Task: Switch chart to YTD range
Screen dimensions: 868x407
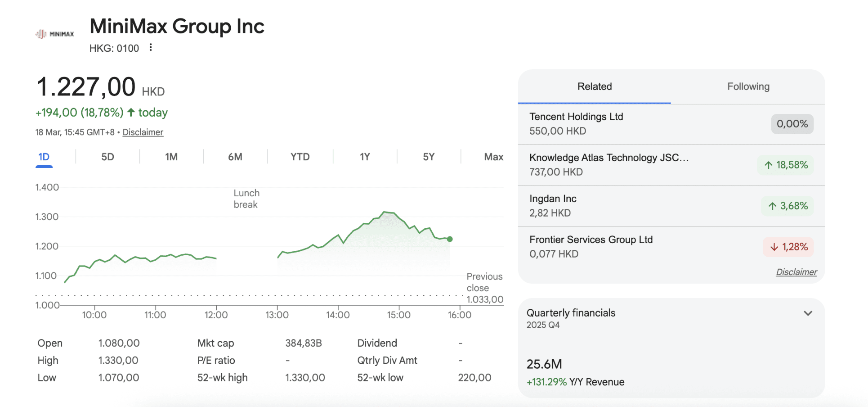Action: tap(300, 157)
